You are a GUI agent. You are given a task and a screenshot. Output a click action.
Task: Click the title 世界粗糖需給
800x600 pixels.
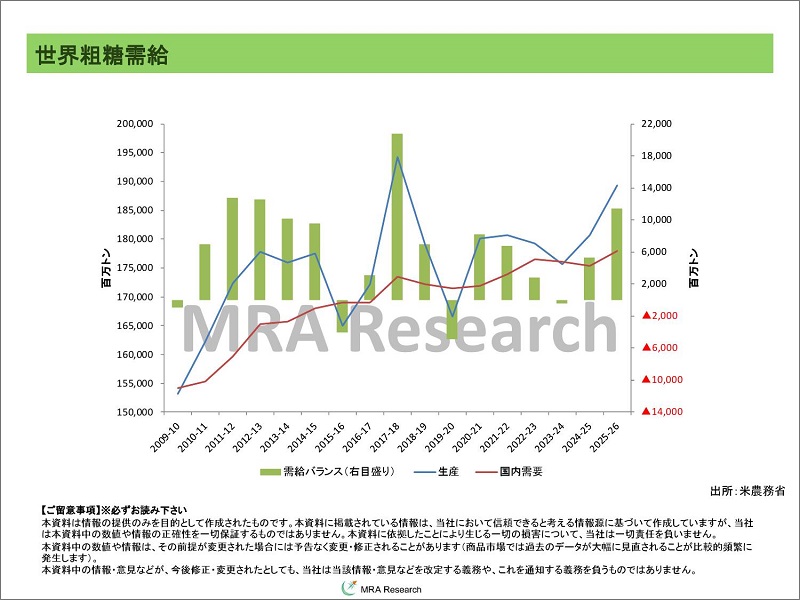[x=102, y=55]
